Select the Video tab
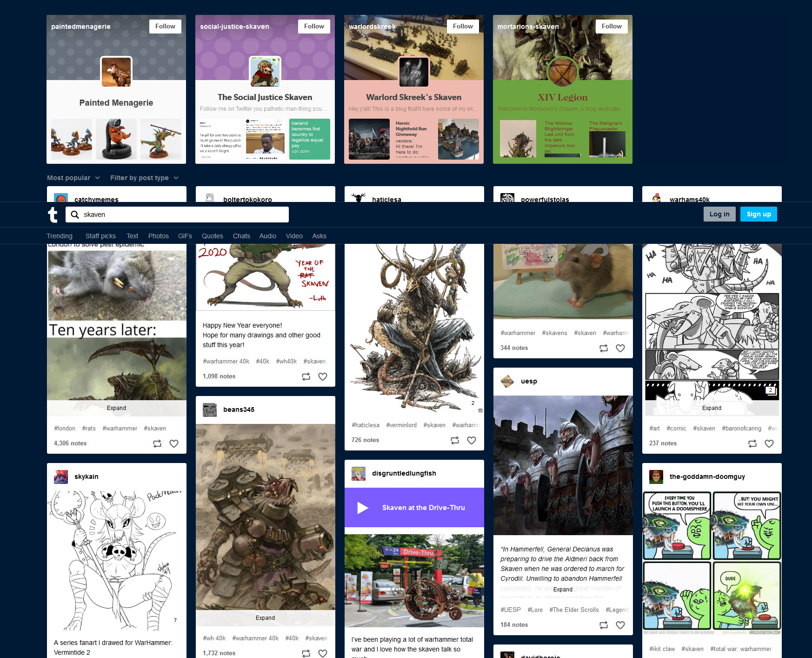This screenshot has width=812, height=658. pos(294,236)
